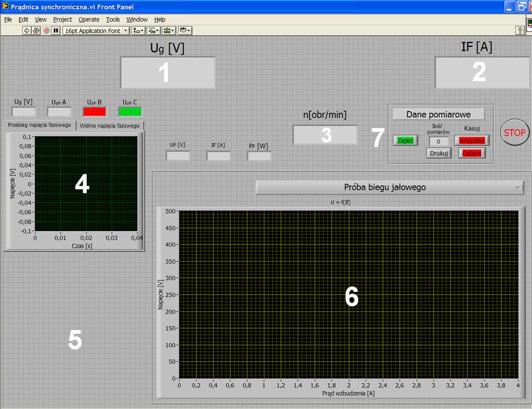Click the context help question mark icon
Image resolution: width=532 pixels, height=409 pixels.
coord(520,31)
